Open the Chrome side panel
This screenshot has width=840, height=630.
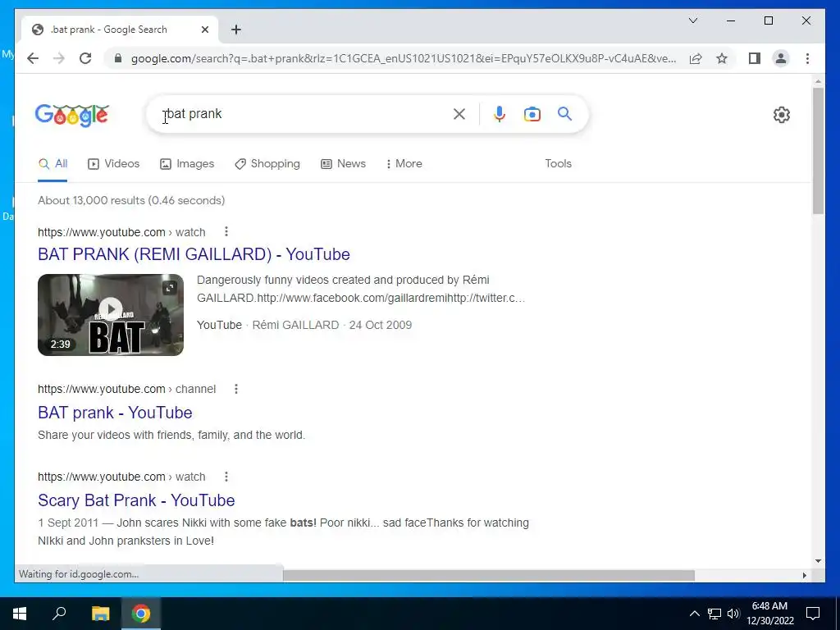click(x=755, y=58)
